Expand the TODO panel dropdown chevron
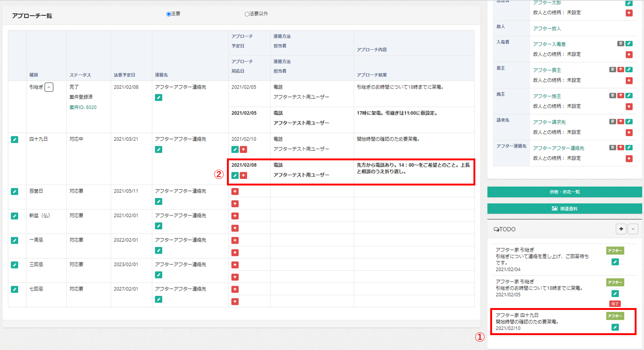The height and width of the screenshot is (350, 644). pyautogui.click(x=633, y=229)
